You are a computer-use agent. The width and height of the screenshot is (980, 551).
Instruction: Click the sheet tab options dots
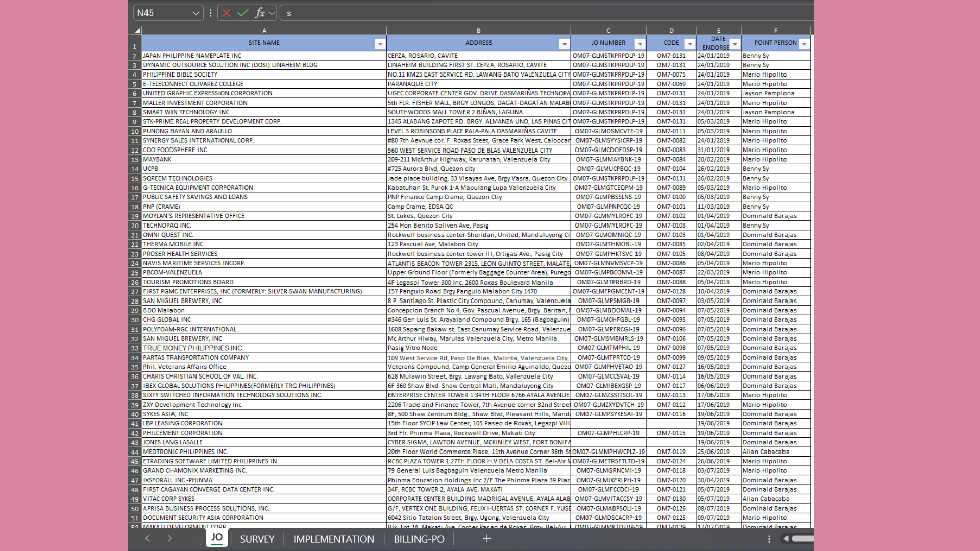769,539
